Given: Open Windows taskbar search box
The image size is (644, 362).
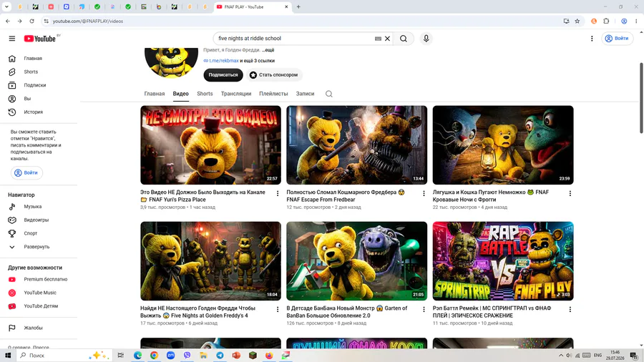Looking at the screenshot, I should 64,356.
